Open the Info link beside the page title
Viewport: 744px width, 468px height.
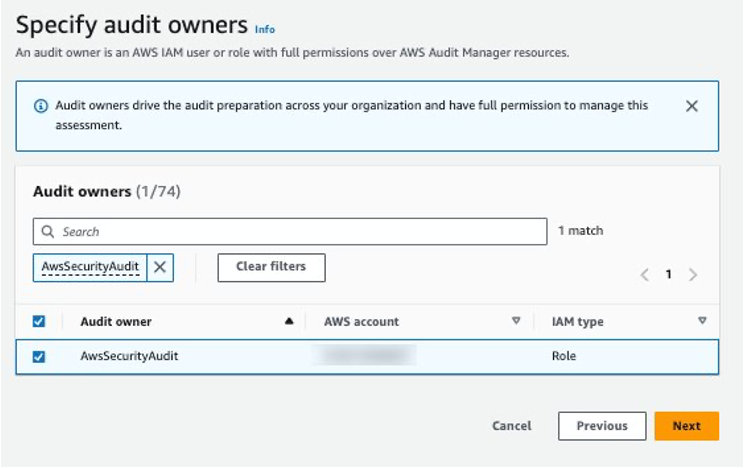pyautogui.click(x=265, y=29)
